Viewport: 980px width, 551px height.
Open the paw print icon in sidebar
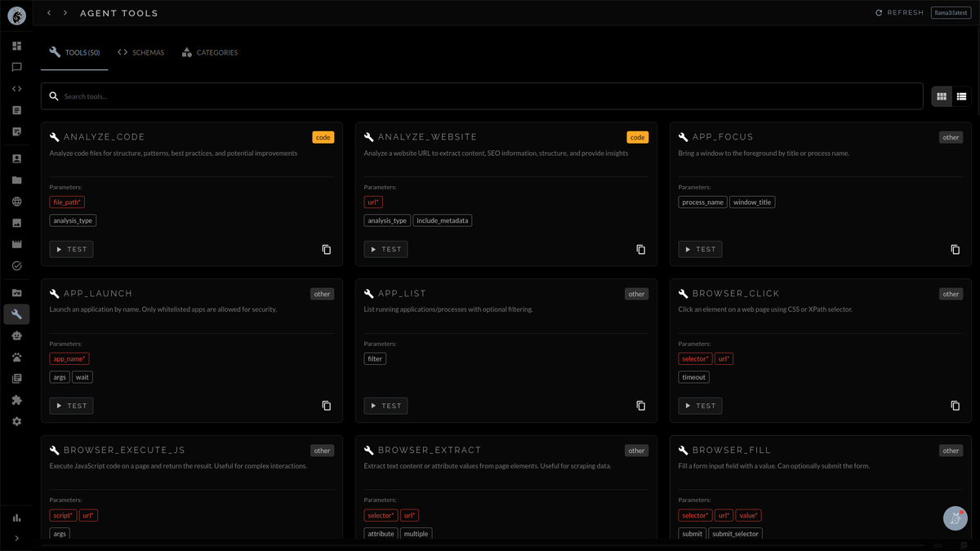(16, 357)
